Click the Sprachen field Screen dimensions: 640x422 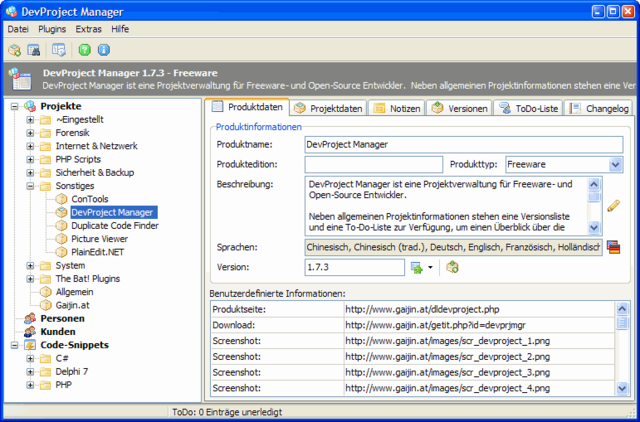453,247
